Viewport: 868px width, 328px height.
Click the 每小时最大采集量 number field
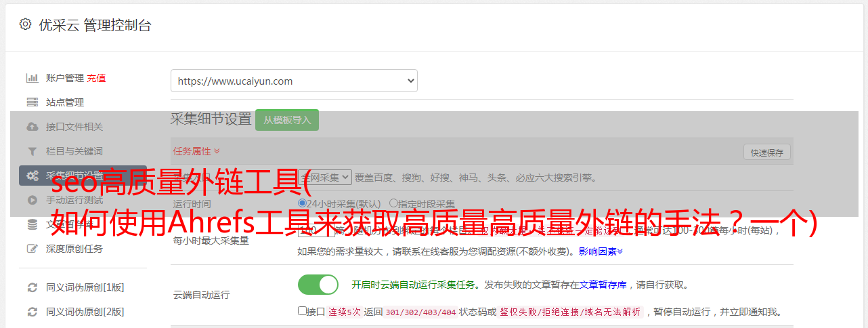click(316, 230)
